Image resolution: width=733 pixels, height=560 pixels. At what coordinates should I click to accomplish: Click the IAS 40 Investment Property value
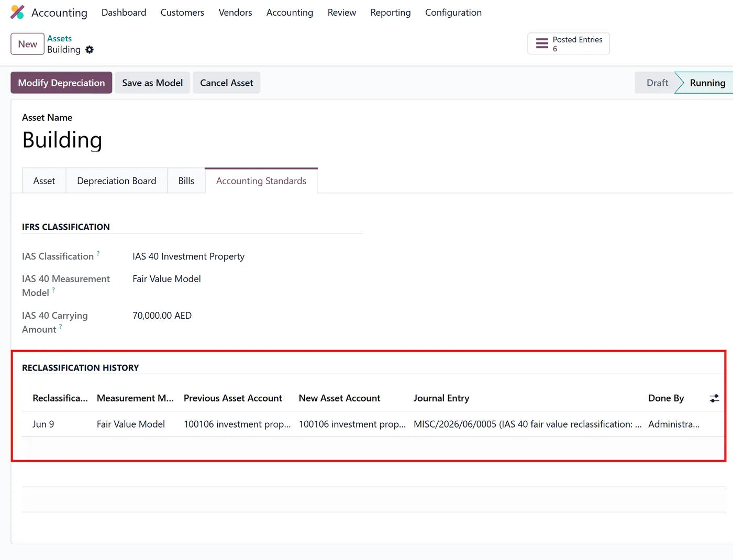tap(188, 256)
